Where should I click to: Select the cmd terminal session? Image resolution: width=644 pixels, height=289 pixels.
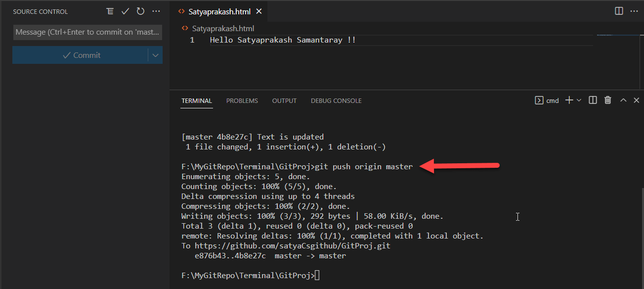click(547, 100)
